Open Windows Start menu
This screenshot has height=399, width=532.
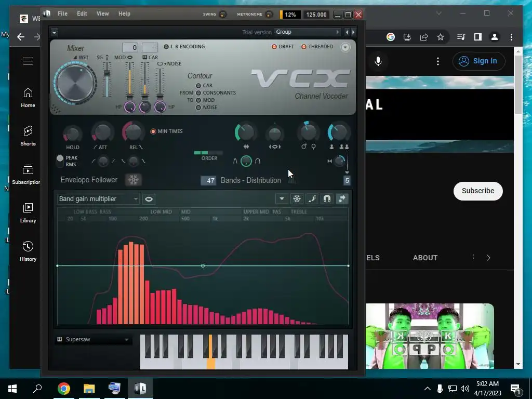click(x=12, y=388)
